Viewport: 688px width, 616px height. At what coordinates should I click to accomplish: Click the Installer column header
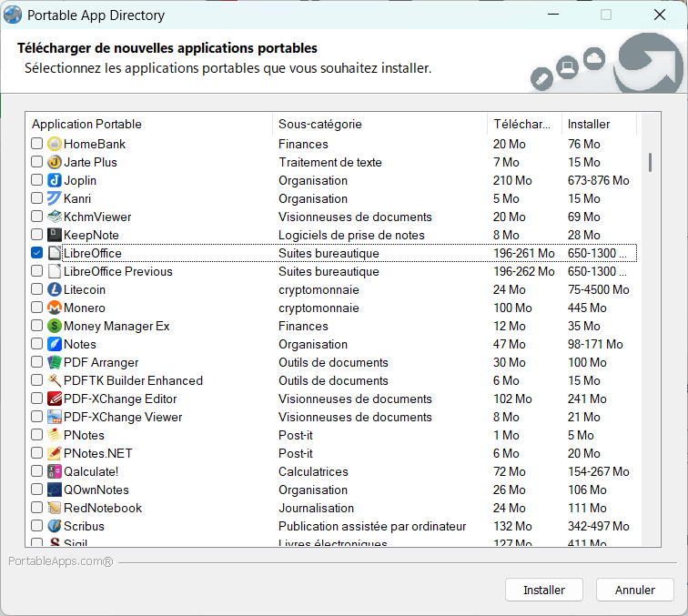point(599,124)
